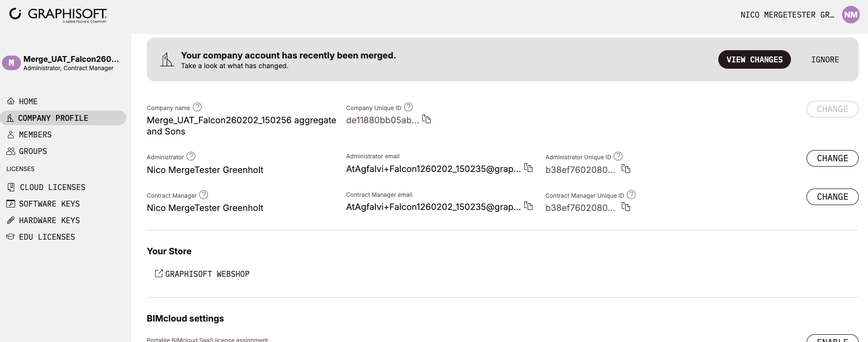868x342 pixels.
Task: Click the Merge_UAT_Falcon company avatar
Action: point(11,62)
